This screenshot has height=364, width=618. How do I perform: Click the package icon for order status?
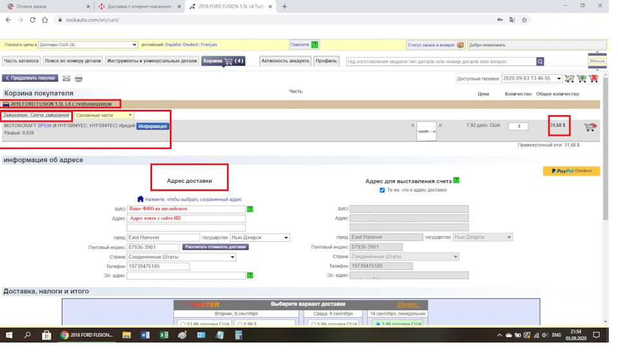[x=460, y=45]
